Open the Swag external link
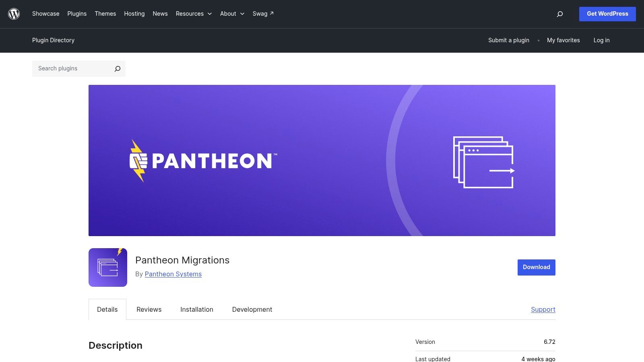644x362 pixels. [x=263, y=14]
